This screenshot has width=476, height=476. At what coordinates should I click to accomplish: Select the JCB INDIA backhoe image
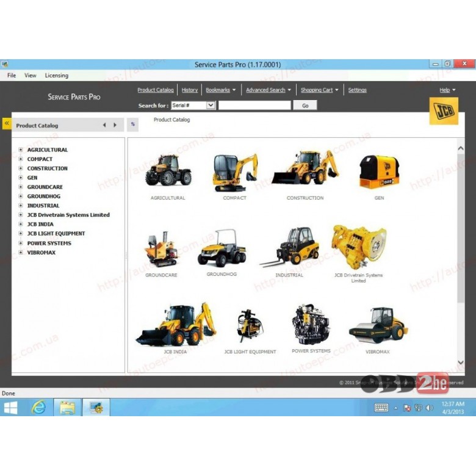point(176,324)
